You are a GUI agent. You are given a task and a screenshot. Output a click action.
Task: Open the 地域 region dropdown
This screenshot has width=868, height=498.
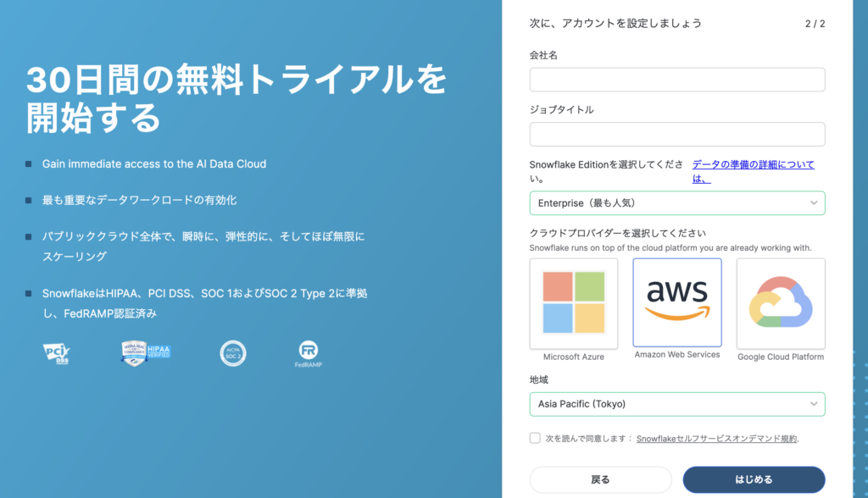pyautogui.click(x=676, y=404)
